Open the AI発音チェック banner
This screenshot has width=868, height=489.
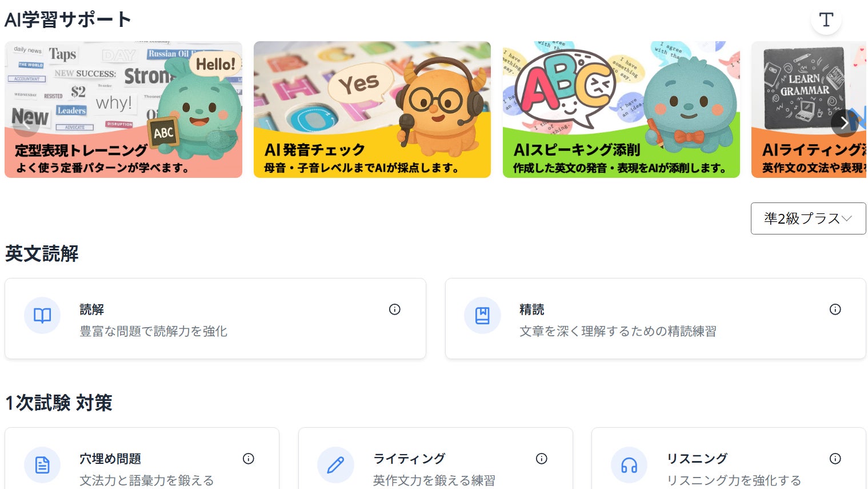[x=372, y=110]
